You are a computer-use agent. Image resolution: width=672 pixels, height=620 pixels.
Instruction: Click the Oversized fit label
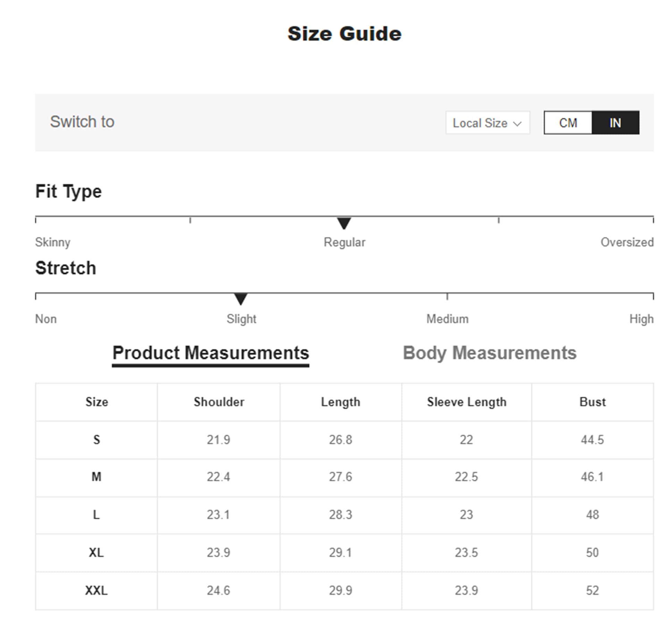(x=627, y=242)
